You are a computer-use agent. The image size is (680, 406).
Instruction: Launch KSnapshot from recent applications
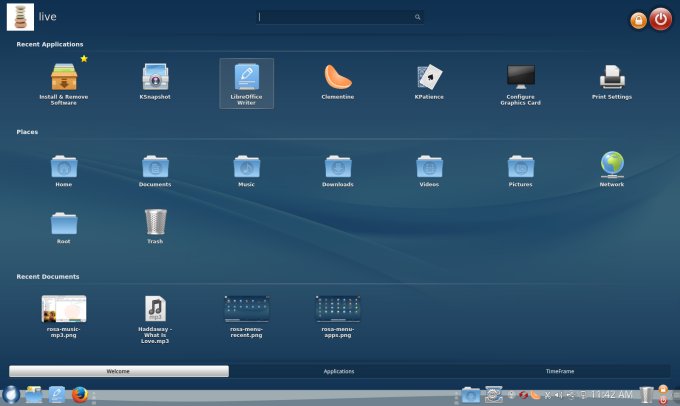[155, 78]
